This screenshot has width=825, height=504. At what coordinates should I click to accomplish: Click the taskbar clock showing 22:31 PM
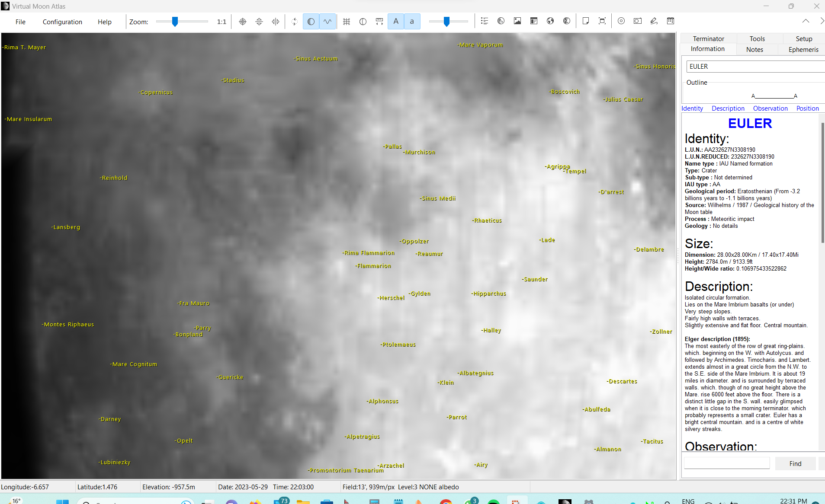[x=793, y=501]
